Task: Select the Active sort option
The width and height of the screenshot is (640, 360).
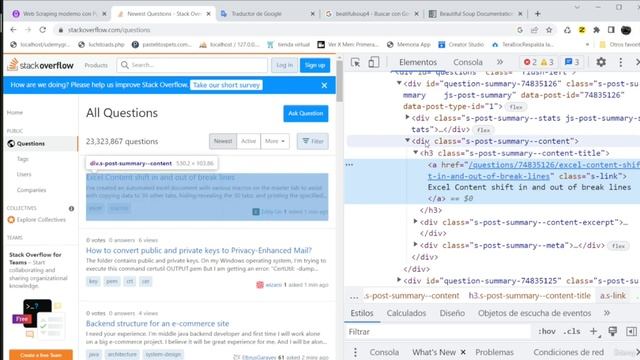Action: click(x=248, y=141)
